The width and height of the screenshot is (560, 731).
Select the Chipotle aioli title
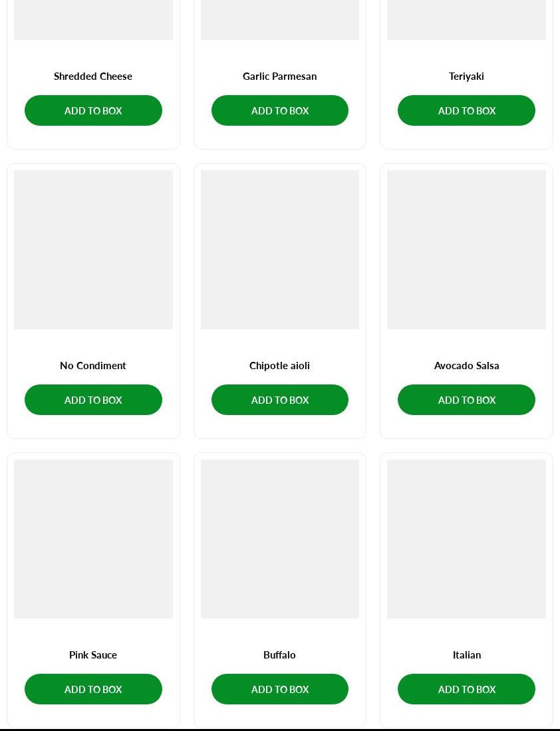coord(280,366)
